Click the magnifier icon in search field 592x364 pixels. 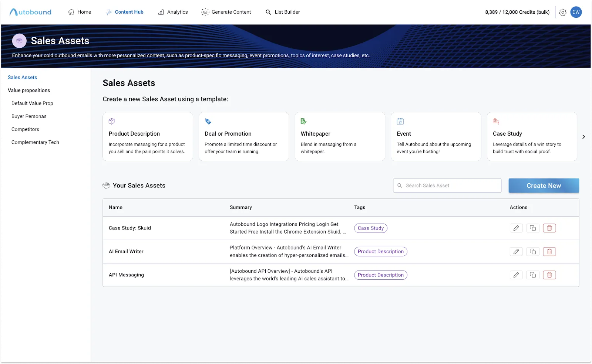tap(400, 186)
